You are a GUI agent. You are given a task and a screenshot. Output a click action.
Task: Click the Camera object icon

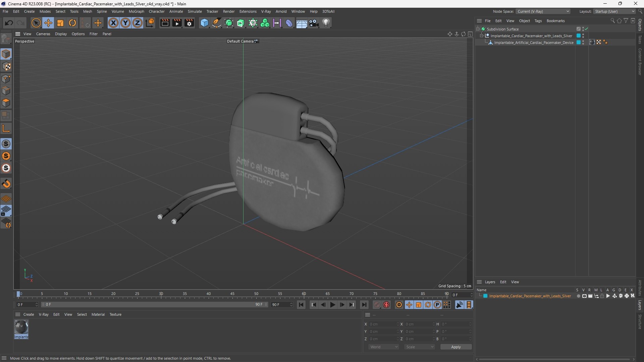coord(314,23)
